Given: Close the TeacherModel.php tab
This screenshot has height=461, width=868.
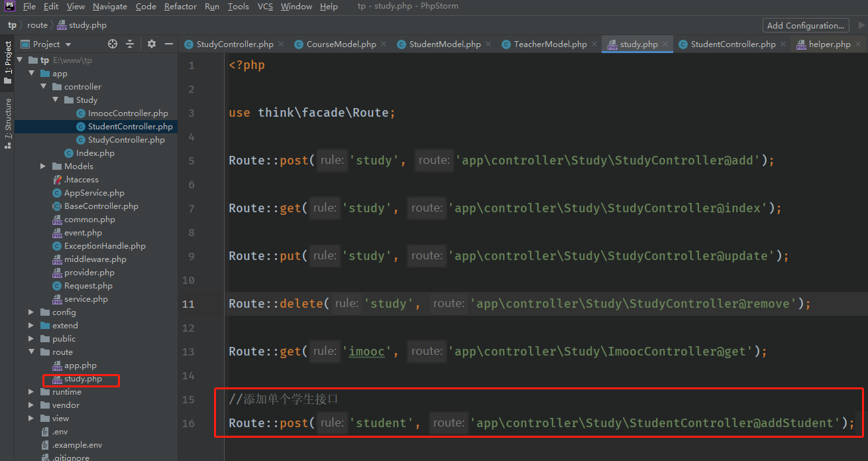Looking at the screenshot, I should (594, 44).
